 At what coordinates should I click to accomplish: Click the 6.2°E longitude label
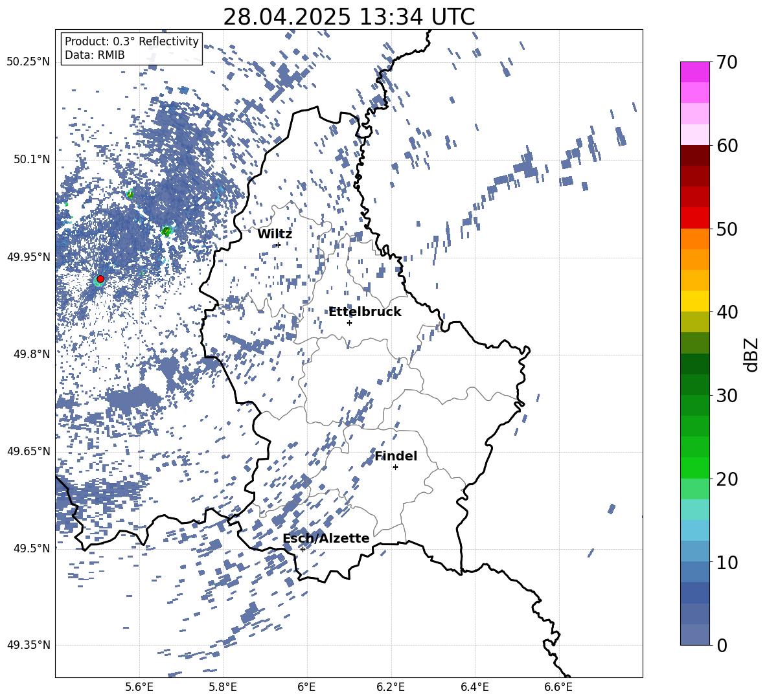391,687
